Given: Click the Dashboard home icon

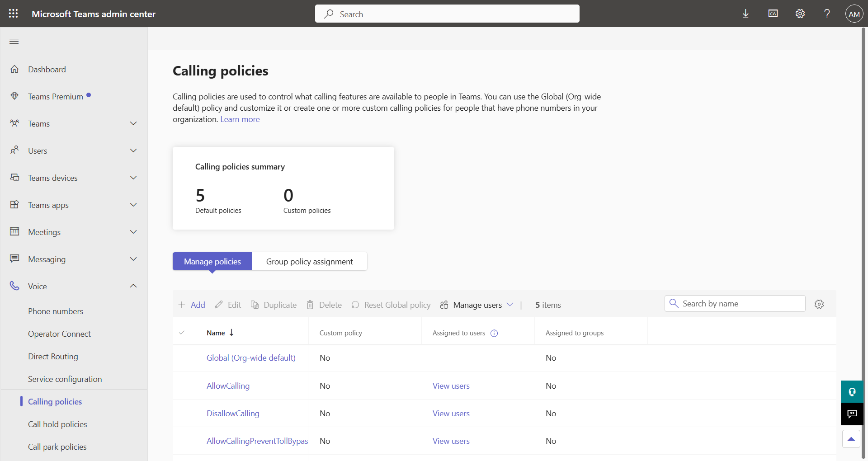Looking at the screenshot, I should 14,69.
